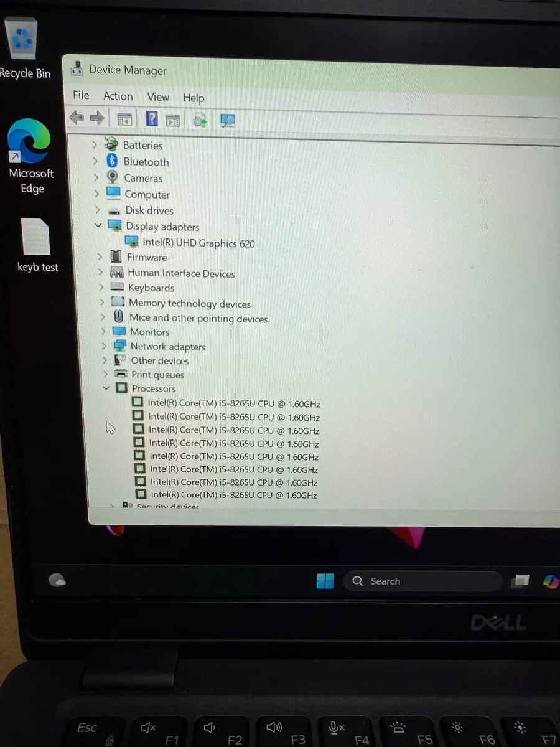Select the Memory technology devices icon
Image resolution: width=560 pixels, height=747 pixels.
[x=118, y=302]
